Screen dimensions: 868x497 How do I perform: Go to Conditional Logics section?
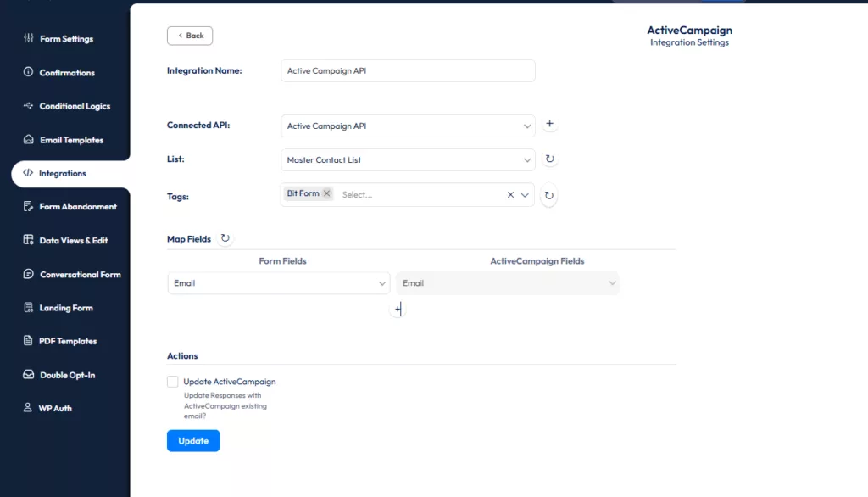point(74,106)
